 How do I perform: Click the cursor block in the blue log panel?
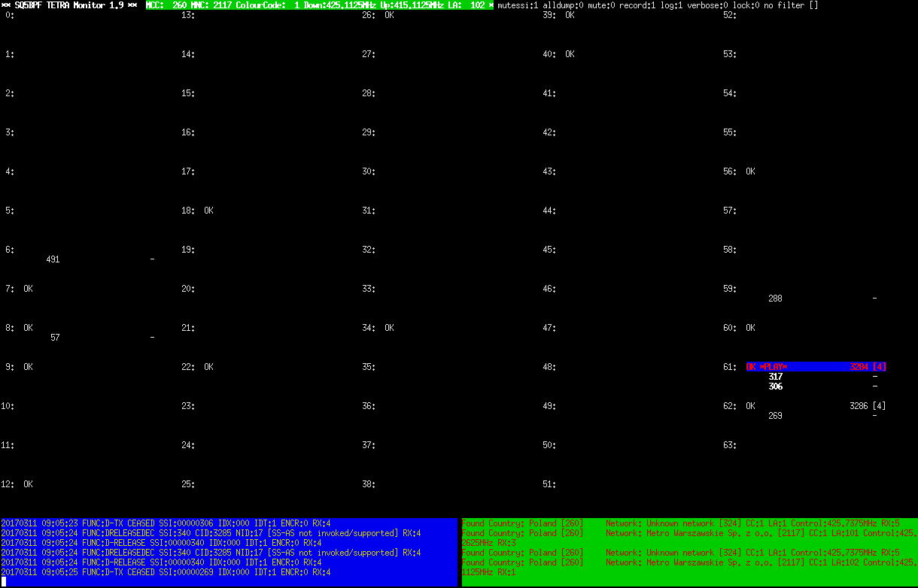coord(3,582)
